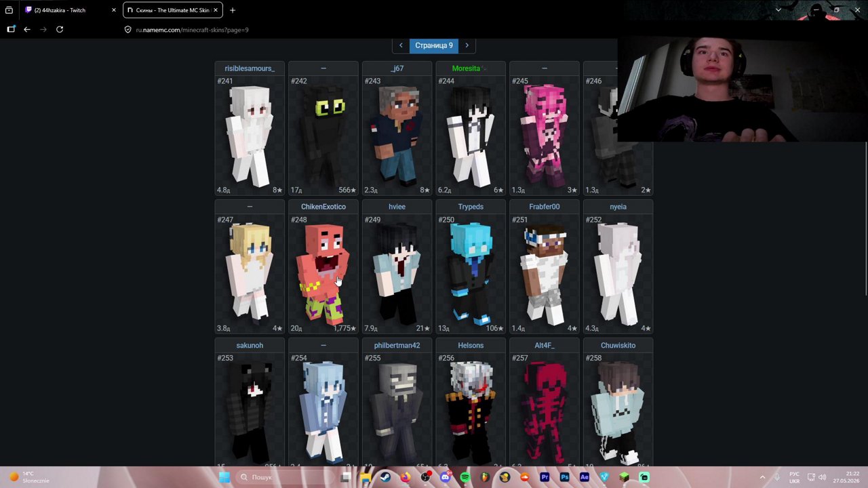Launch Premiere Pro from the taskbar

(545, 477)
